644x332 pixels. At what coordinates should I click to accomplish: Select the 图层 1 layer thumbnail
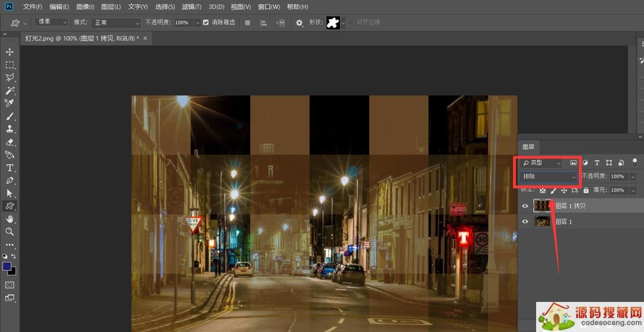tap(543, 221)
